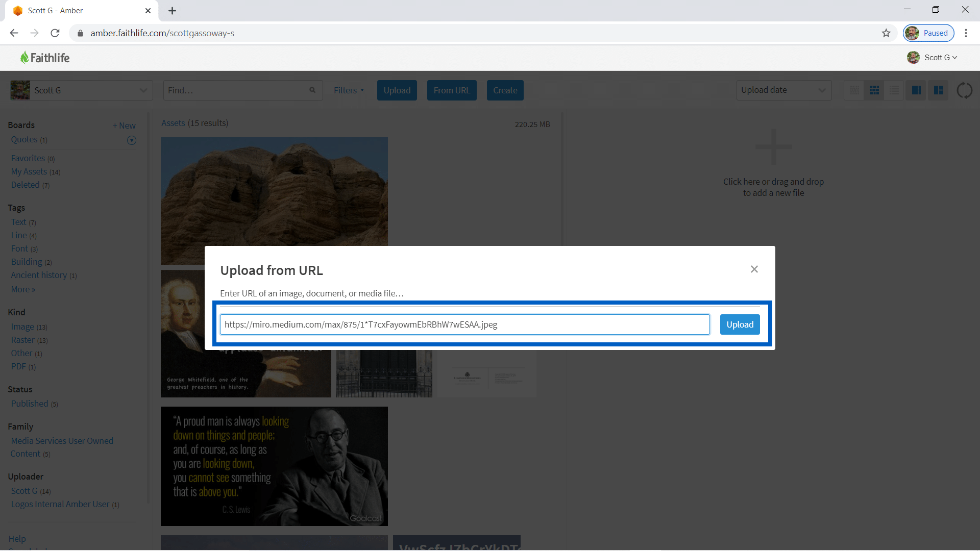Open the C.S. Lewis quote thumbnail

click(x=274, y=466)
